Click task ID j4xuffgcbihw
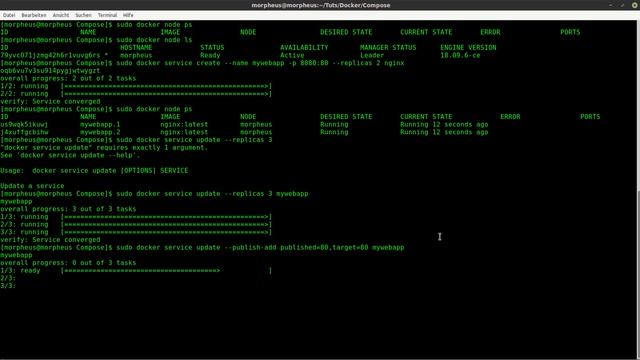This screenshot has width=640, height=360. [24, 132]
